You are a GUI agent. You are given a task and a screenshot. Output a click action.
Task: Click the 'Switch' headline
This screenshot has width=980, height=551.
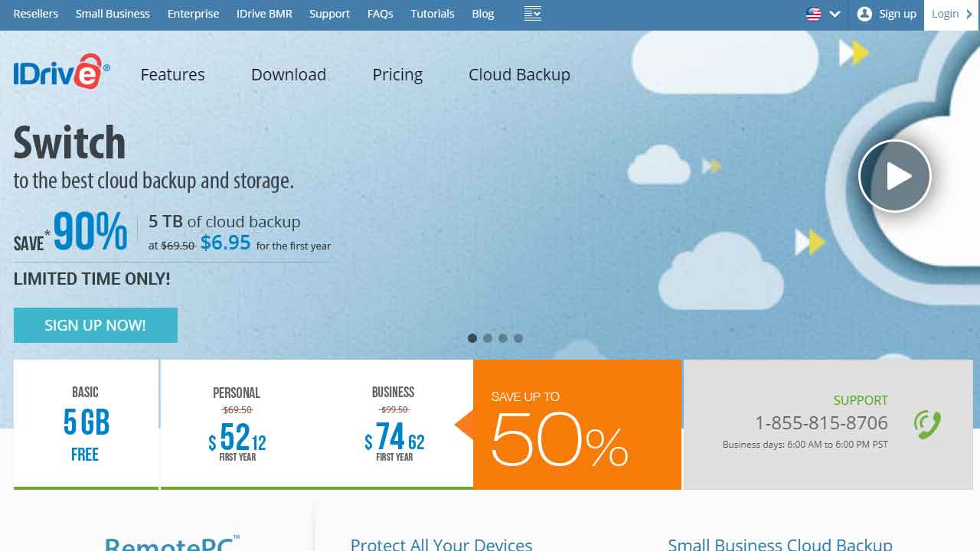point(70,142)
